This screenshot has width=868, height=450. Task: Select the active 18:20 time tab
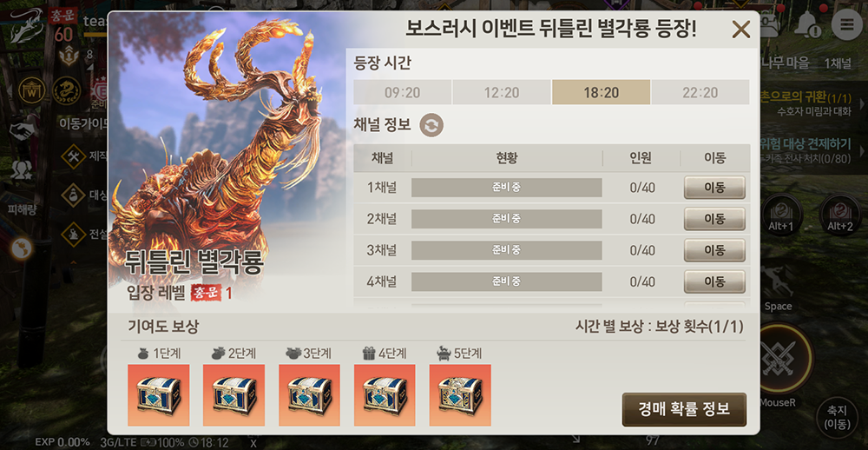[x=602, y=92]
